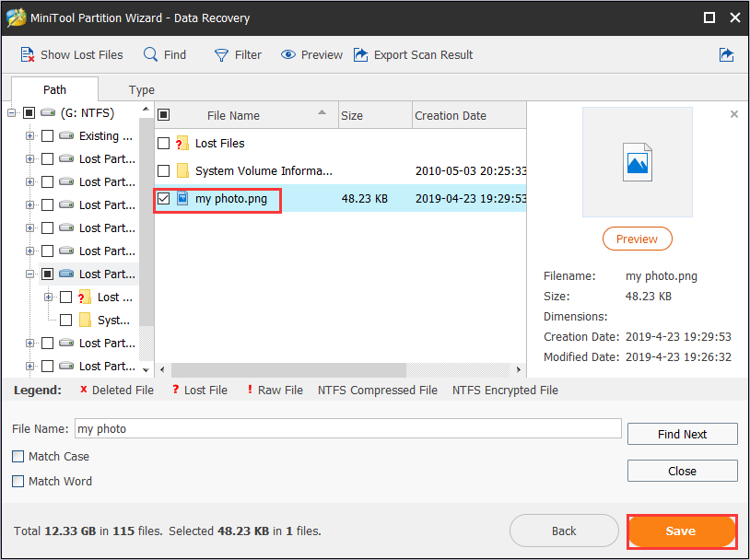This screenshot has height=560, width=750.
Task: Click the my photo.png file icon
Action: point(182,198)
